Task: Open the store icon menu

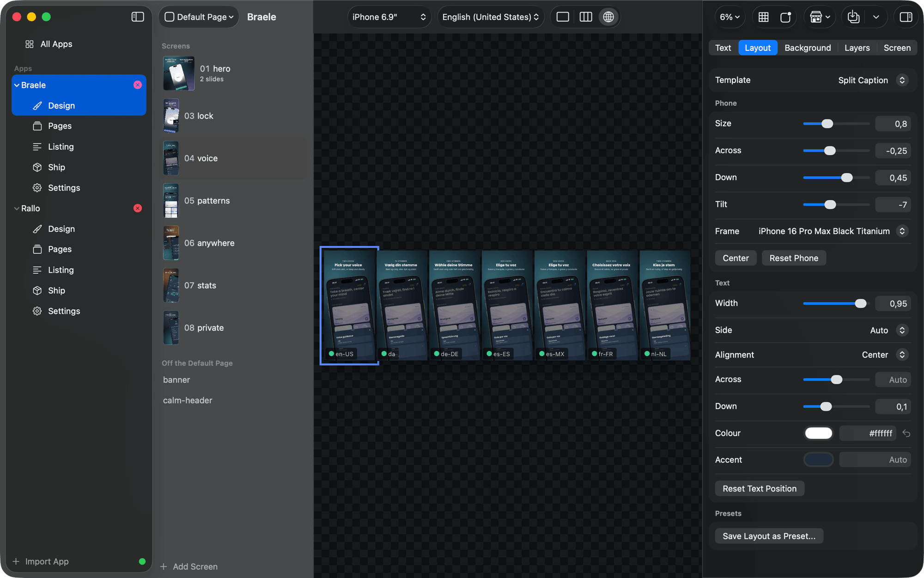Action: (x=820, y=17)
